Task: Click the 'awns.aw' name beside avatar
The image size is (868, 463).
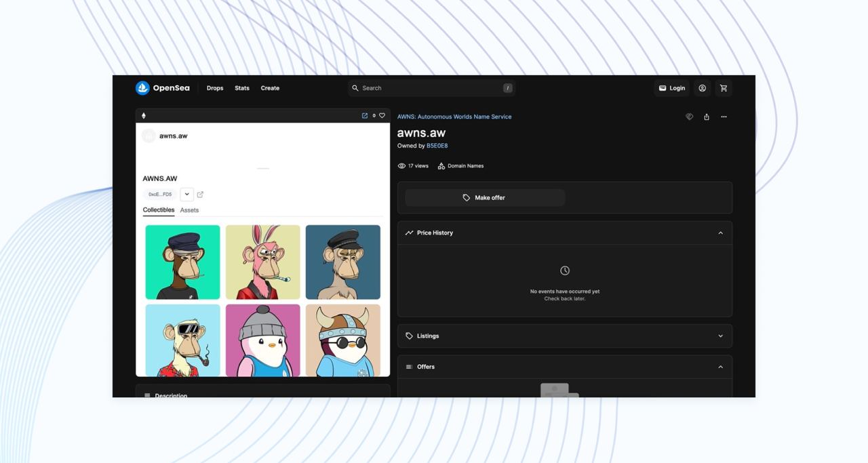Action: click(x=174, y=136)
